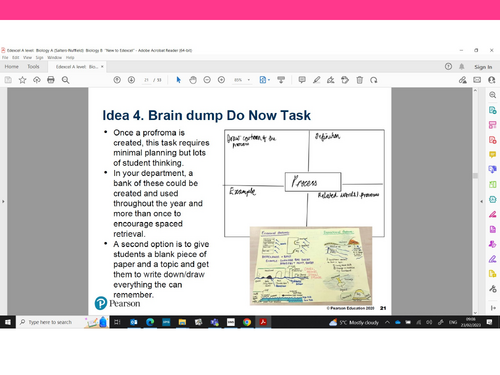
Task: Go to previous page arrow
Action: click(x=117, y=80)
